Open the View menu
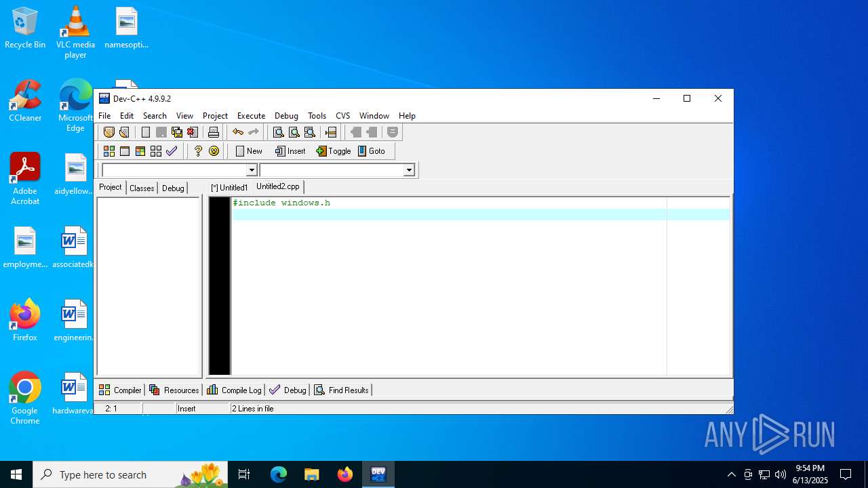 click(x=184, y=116)
